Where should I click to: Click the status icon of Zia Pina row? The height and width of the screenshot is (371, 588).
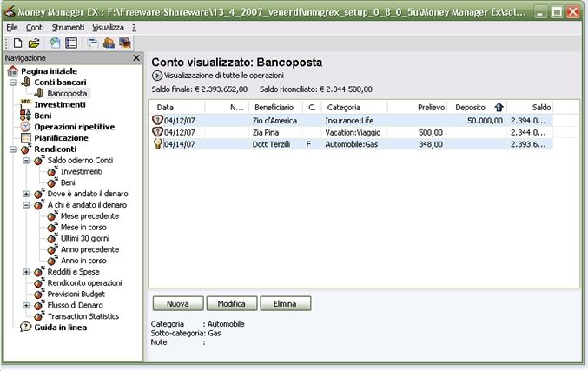point(157,132)
